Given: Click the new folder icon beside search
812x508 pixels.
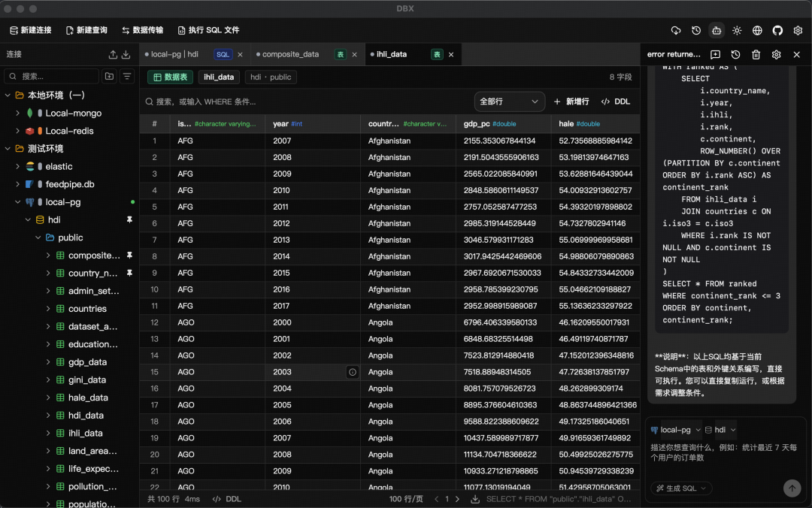Looking at the screenshot, I should (109, 77).
